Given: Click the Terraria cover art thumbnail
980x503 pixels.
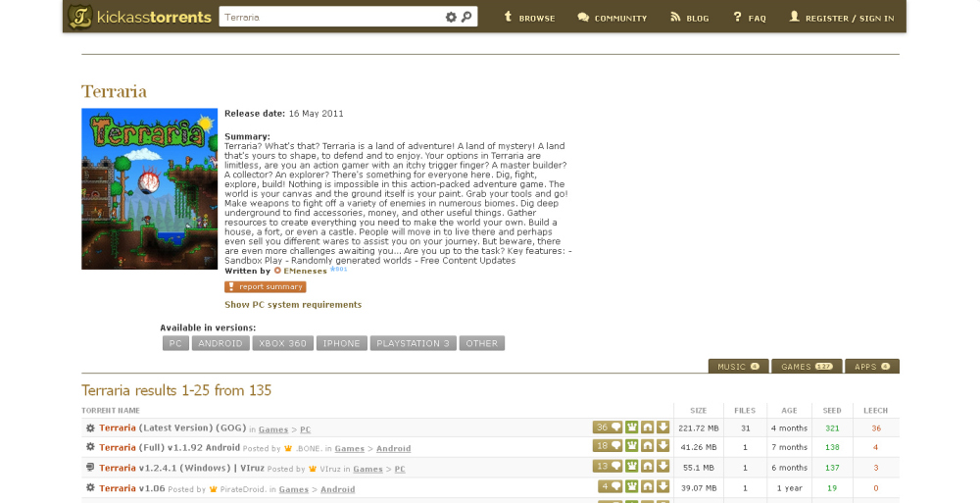Looking at the screenshot, I should point(149,189).
